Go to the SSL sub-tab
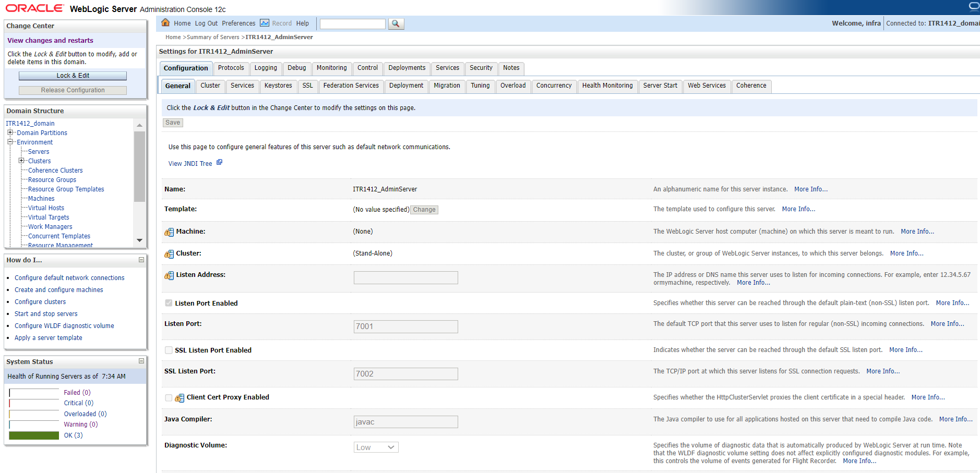 [x=308, y=86]
